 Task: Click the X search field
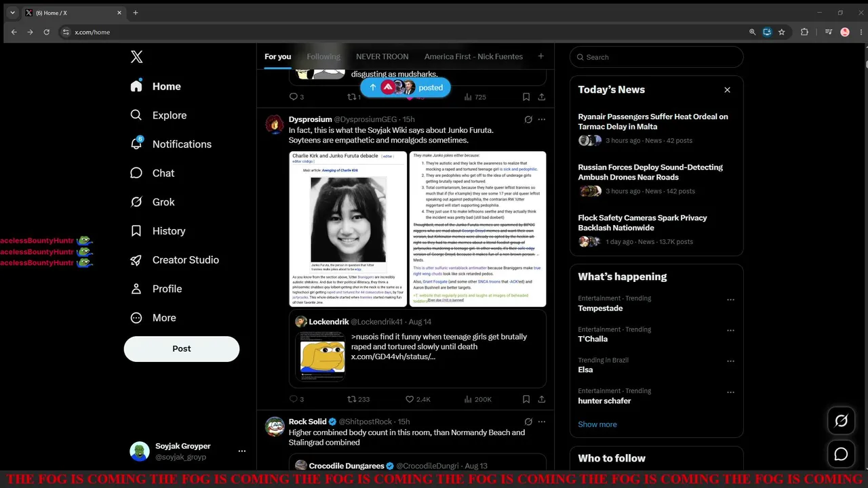click(656, 57)
